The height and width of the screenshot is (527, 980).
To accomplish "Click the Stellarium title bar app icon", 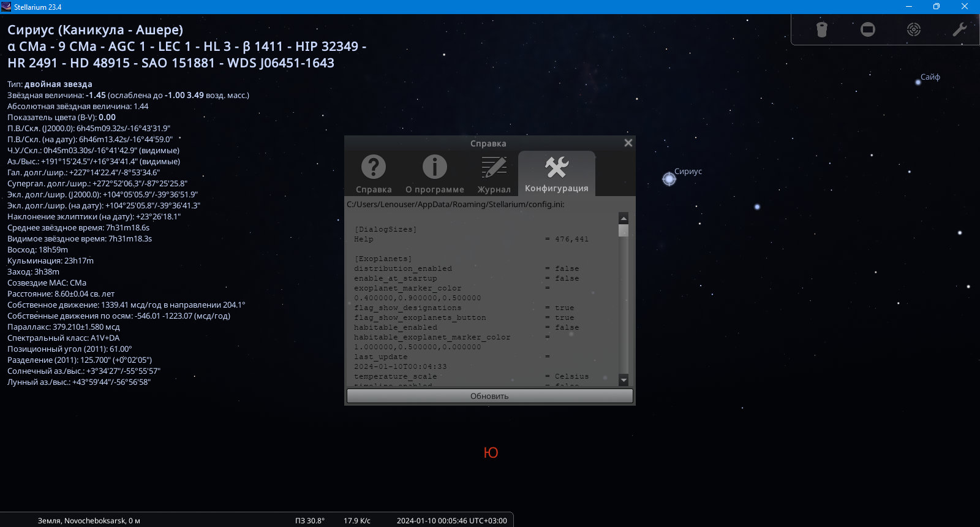I will pyautogui.click(x=6, y=7).
